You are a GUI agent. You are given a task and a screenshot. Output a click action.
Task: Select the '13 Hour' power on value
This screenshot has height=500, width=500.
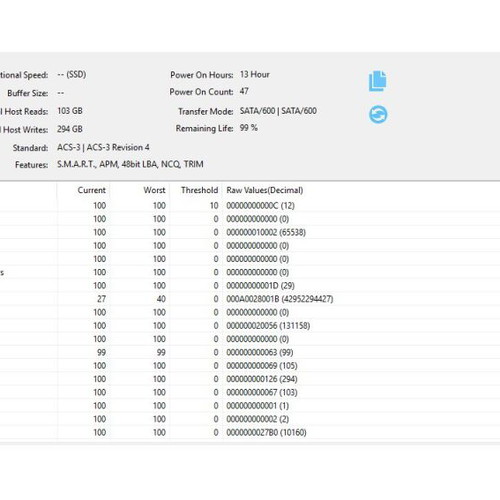click(255, 74)
